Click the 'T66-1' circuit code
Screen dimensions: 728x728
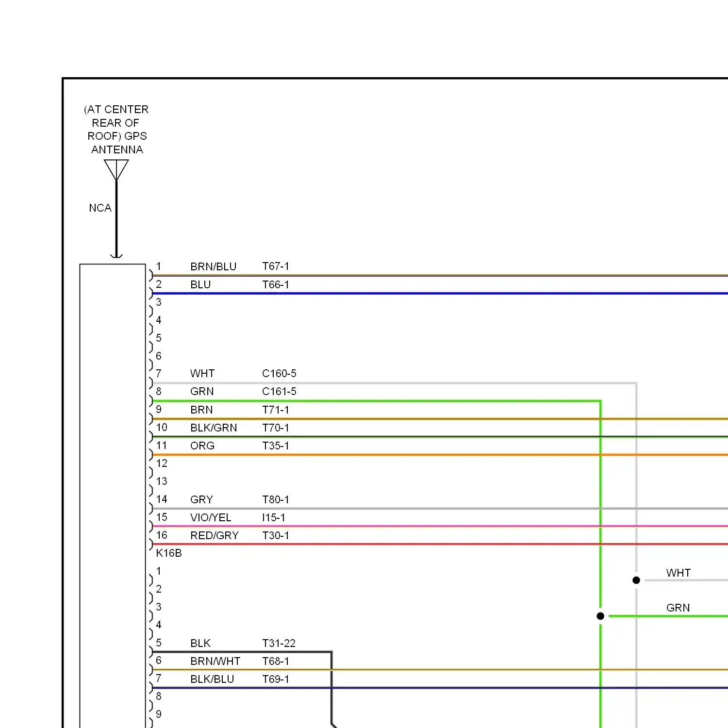[276, 285]
